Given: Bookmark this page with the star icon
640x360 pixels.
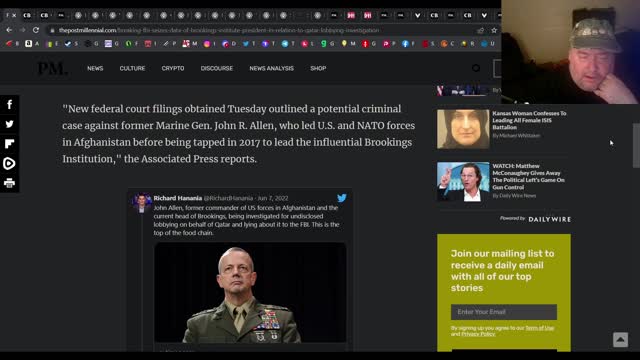Looking at the screenshot, I should click(494, 30).
